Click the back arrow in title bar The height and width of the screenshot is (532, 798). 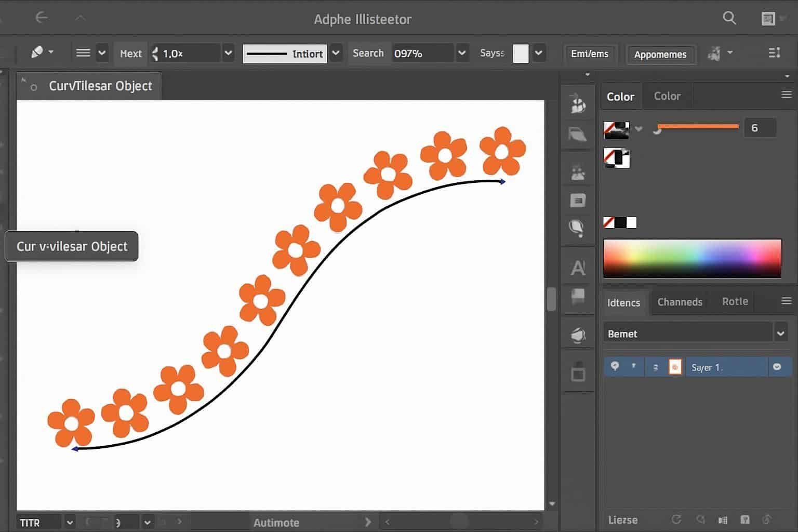41,18
